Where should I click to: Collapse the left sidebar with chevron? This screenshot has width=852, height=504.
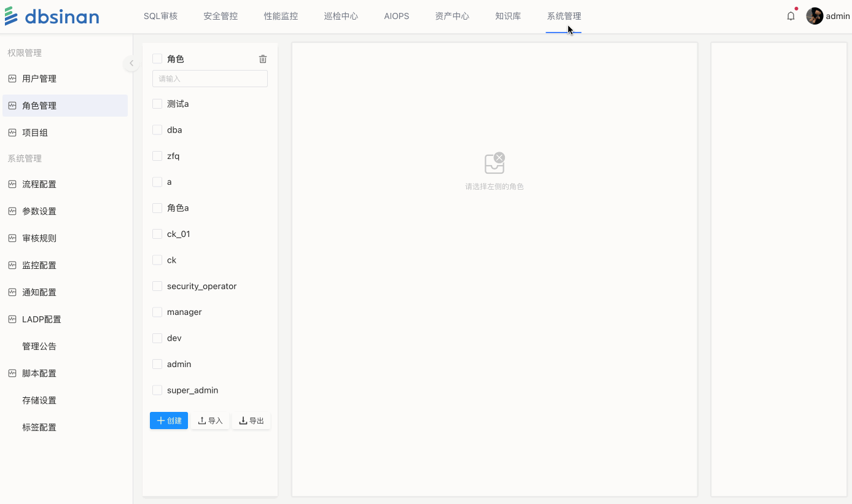click(131, 63)
